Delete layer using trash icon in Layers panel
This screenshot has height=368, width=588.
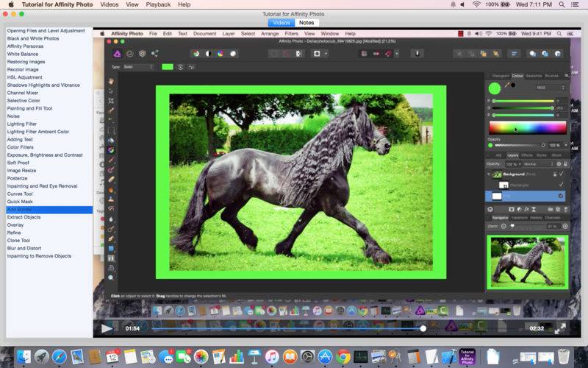click(566, 209)
